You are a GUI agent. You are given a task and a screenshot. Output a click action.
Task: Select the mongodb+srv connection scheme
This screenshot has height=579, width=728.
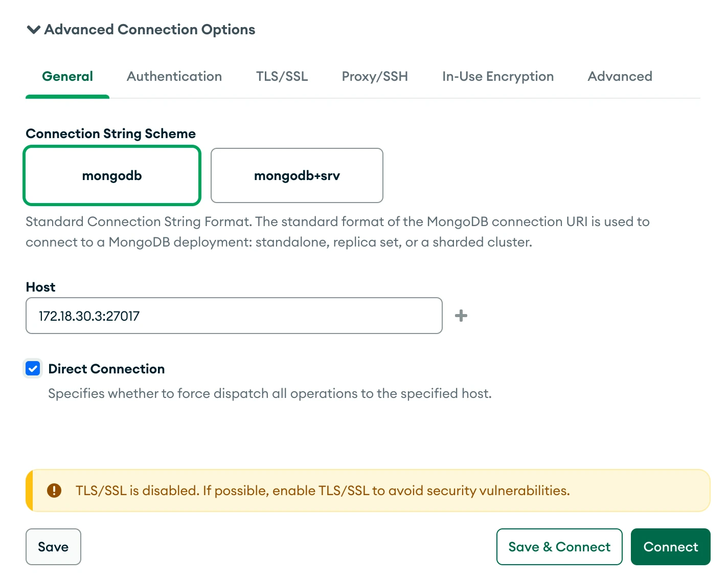(297, 175)
